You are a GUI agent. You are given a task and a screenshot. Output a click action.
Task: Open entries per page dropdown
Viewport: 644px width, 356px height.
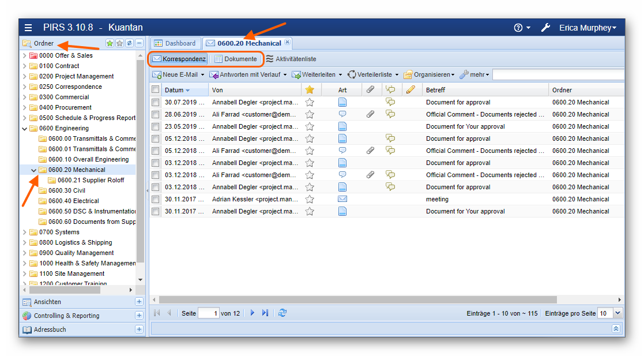tap(618, 313)
